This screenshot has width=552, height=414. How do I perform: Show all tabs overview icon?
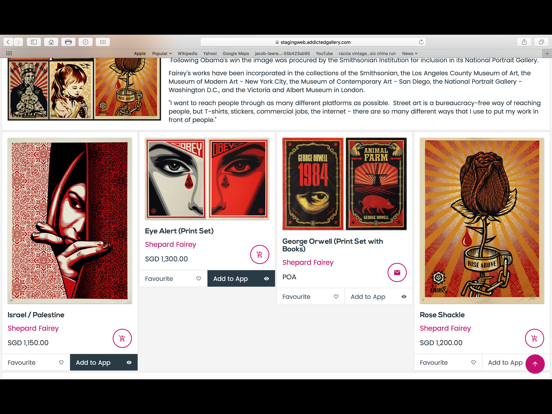coord(541,42)
